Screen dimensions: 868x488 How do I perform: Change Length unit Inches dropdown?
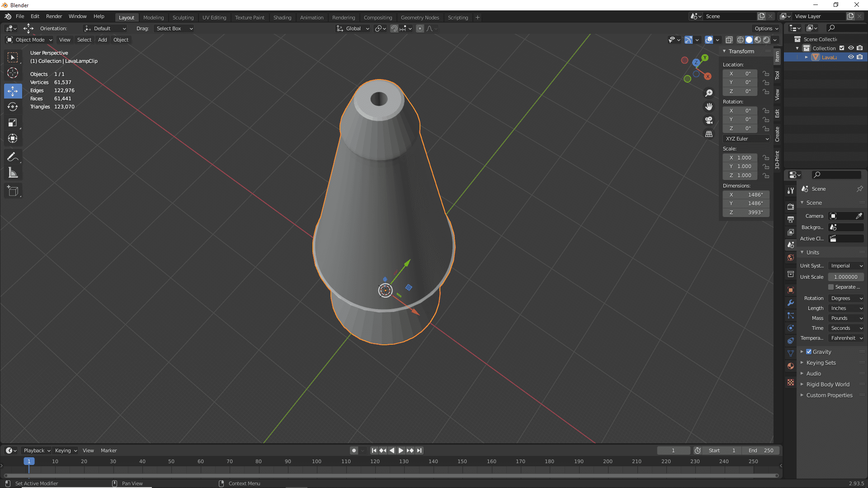(846, 308)
